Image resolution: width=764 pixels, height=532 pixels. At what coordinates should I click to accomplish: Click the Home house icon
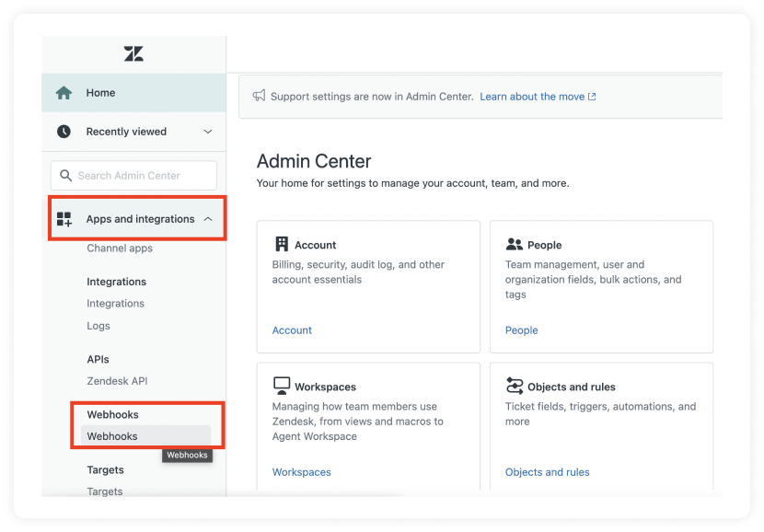click(x=64, y=93)
